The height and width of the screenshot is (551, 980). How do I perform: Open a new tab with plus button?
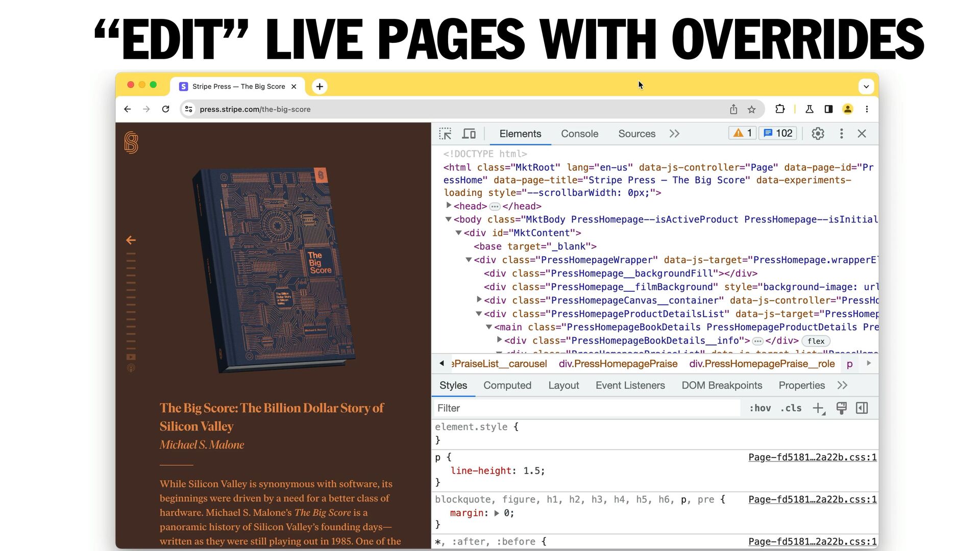coord(320,87)
